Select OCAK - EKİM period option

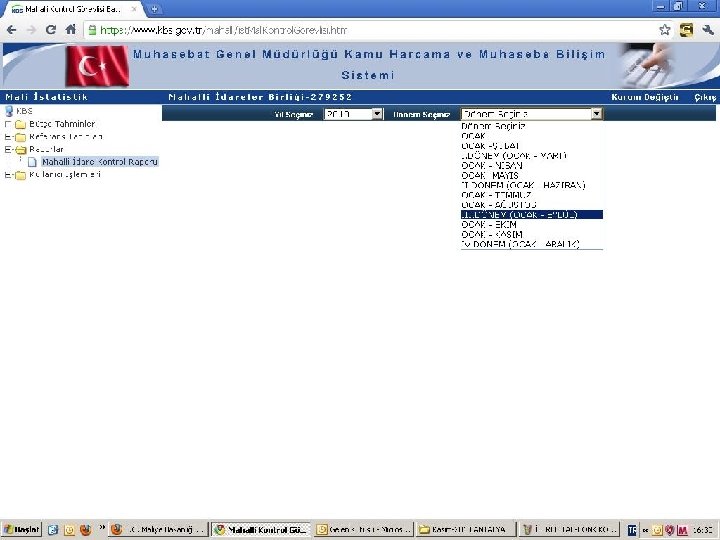coord(531,225)
